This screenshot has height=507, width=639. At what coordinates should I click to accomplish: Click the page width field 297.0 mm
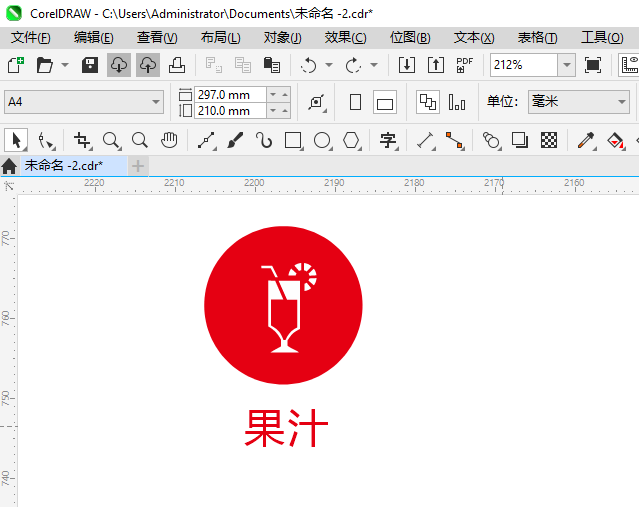(230, 95)
